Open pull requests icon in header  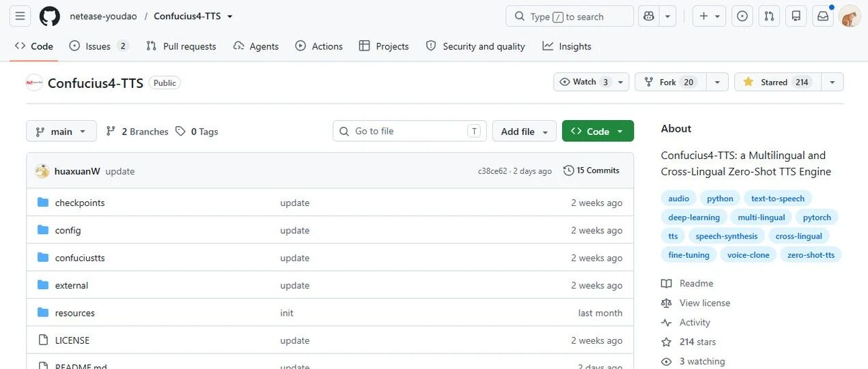[x=769, y=16]
